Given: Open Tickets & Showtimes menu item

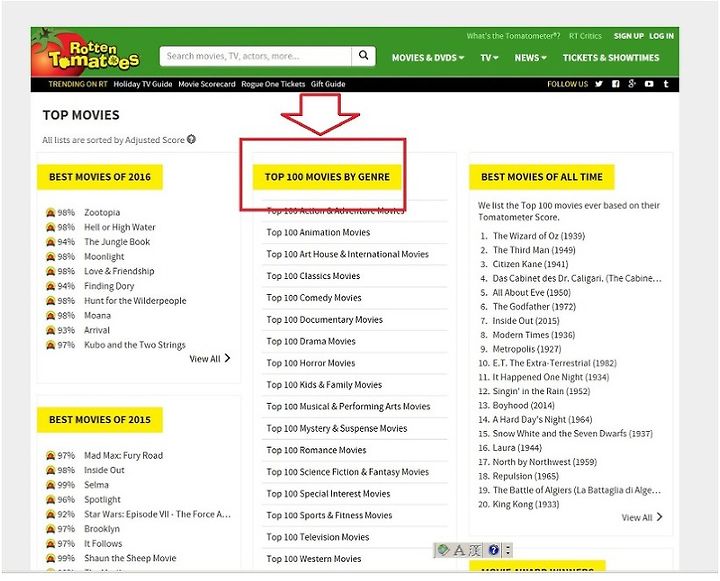Looking at the screenshot, I should tap(611, 58).
